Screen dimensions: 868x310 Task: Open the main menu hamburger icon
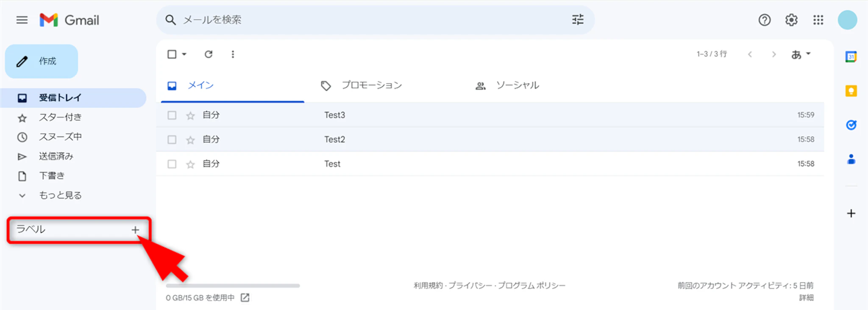[22, 20]
